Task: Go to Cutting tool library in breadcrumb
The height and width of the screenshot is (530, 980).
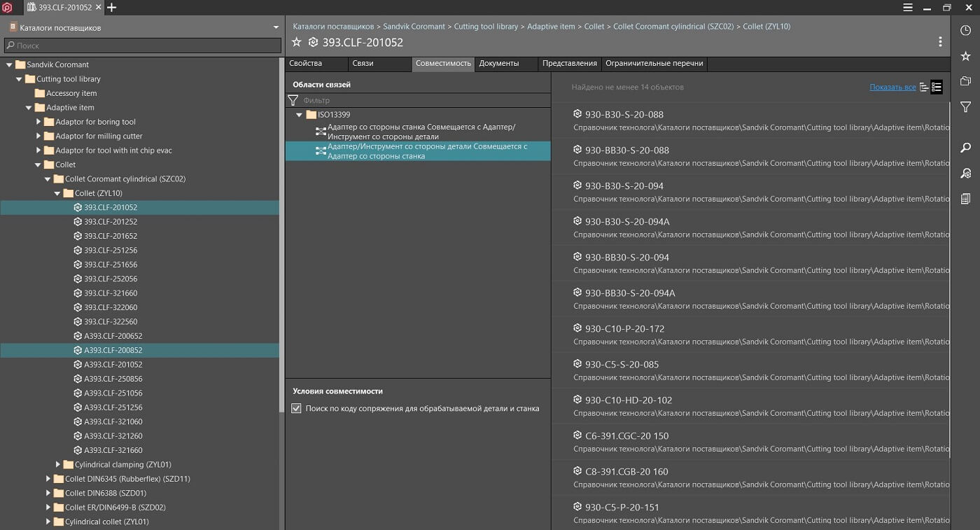Action: [486, 26]
